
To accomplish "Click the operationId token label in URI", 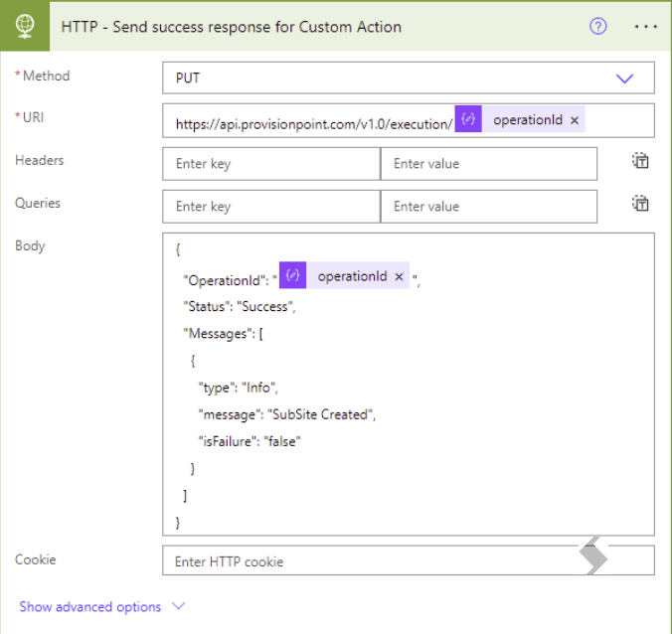I will [528, 120].
